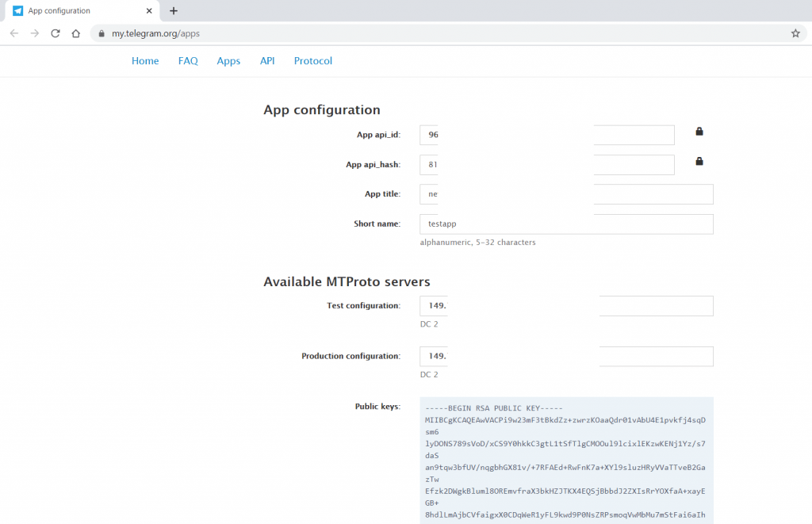
Task: Click the Short name field containing testapp
Action: pos(566,224)
